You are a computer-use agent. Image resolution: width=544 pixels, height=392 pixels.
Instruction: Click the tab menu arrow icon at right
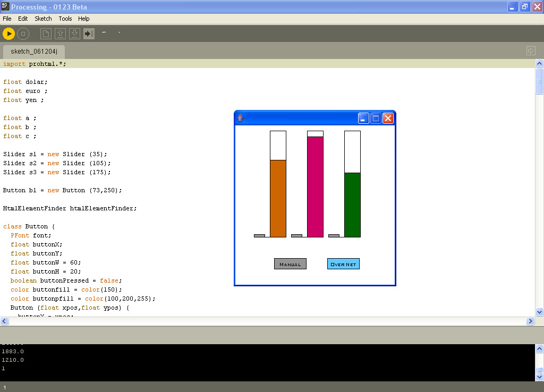coord(531,51)
